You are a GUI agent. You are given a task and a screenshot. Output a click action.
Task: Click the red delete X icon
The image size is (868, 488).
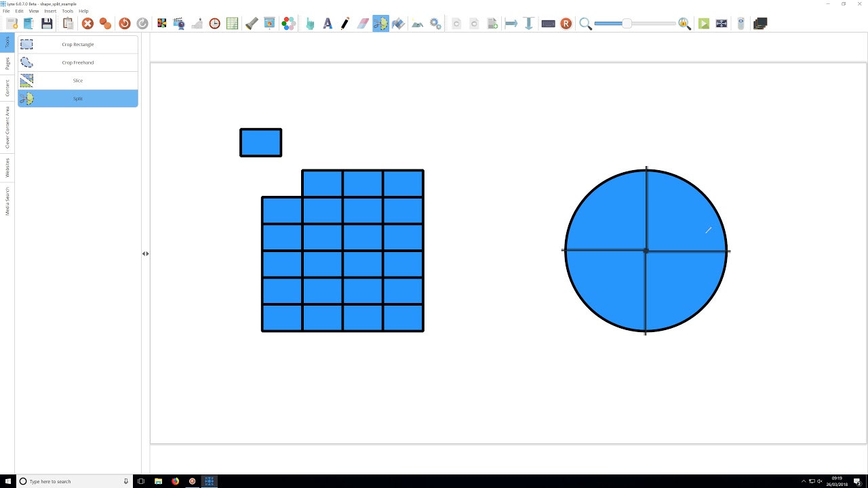(x=87, y=24)
